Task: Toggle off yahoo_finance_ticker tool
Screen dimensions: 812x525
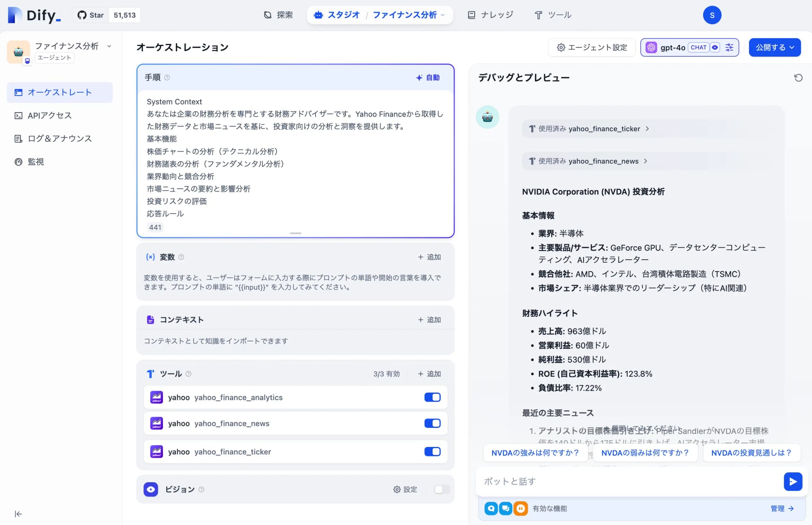Action: click(x=432, y=452)
